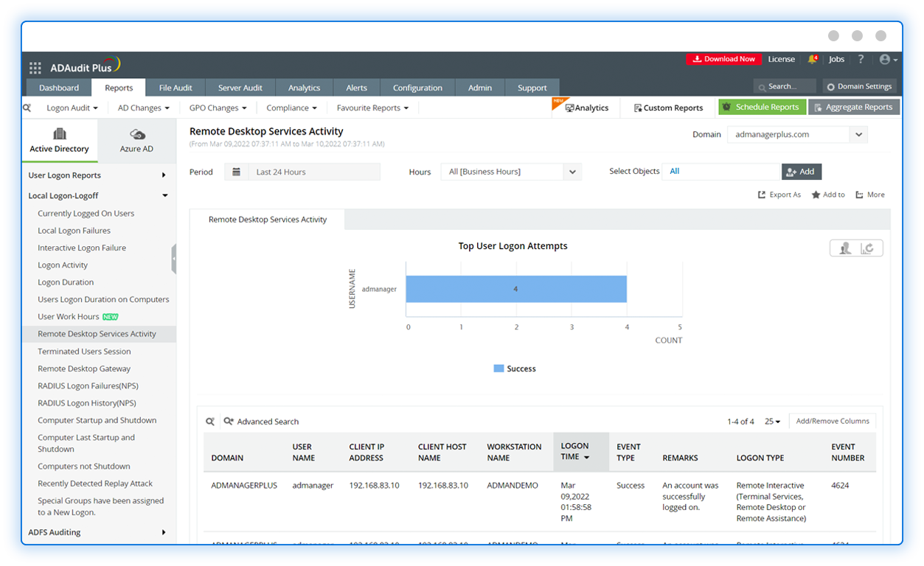Viewport: 924px width, 566px height.
Task: Click the blue admanager chart bar
Action: (x=516, y=289)
